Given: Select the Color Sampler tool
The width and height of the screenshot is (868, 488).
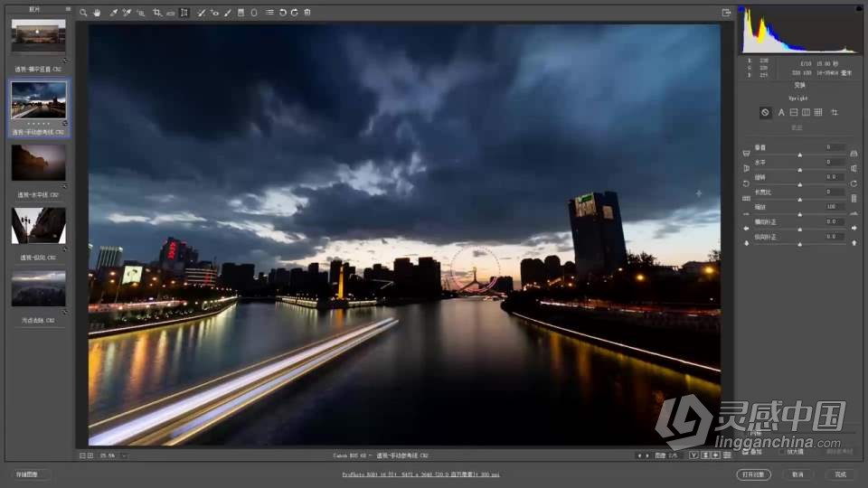Looking at the screenshot, I should click(x=127, y=12).
